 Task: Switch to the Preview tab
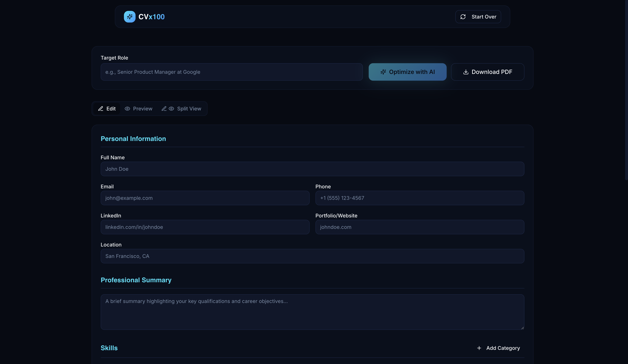coord(139,109)
